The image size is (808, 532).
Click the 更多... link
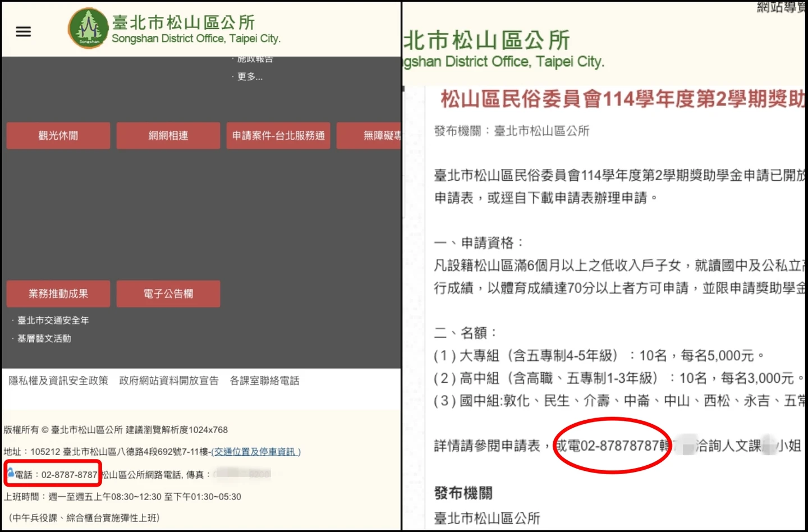point(250,77)
